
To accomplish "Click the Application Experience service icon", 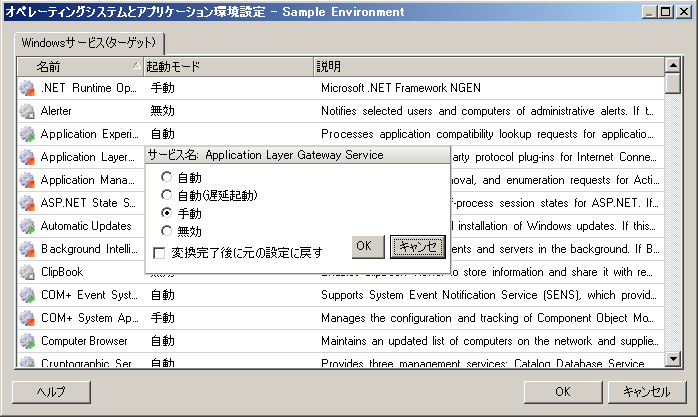I will (x=27, y=134).
